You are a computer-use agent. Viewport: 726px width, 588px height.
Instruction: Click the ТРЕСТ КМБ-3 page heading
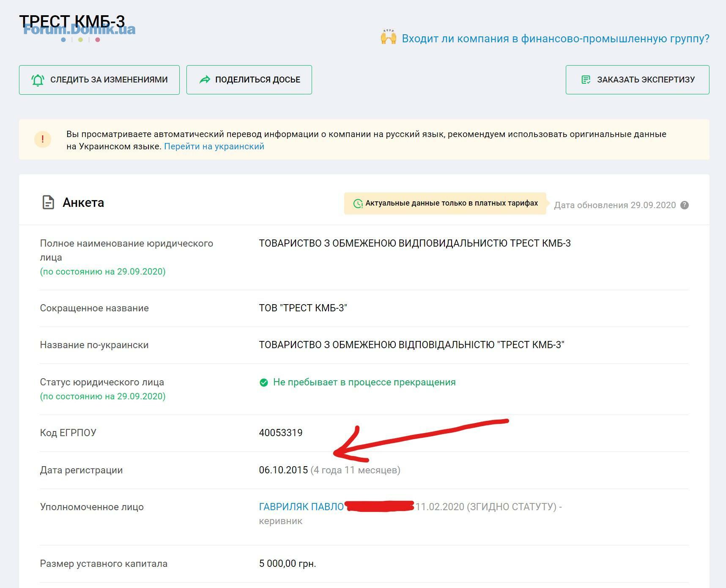point(72,21)
